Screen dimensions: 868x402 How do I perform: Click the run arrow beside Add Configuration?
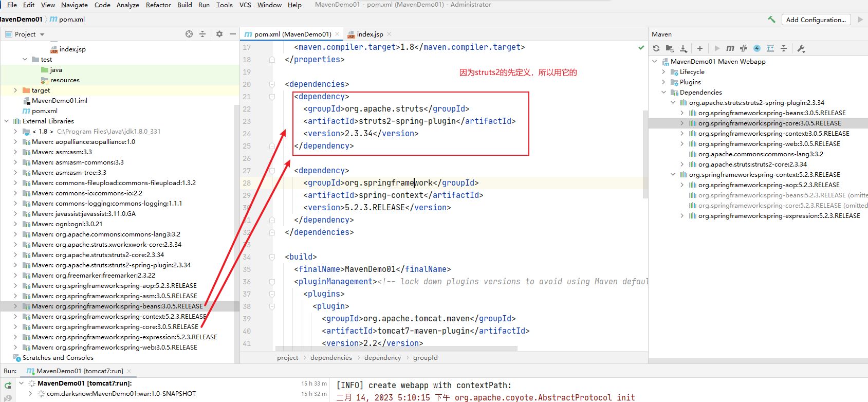860,20
